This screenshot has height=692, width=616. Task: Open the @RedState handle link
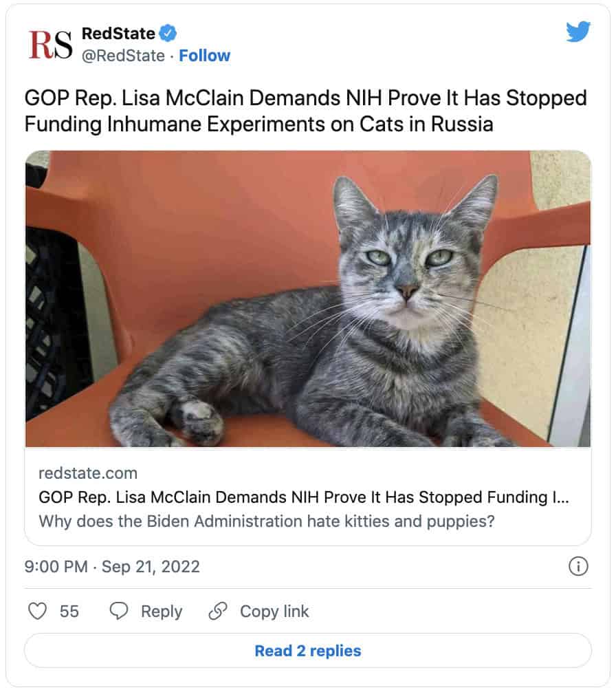124,56
